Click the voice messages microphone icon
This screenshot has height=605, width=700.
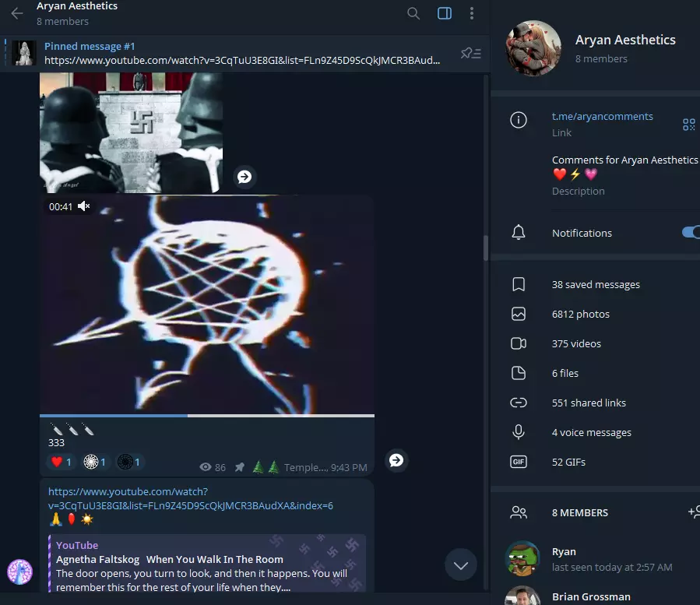click(519, 432)
